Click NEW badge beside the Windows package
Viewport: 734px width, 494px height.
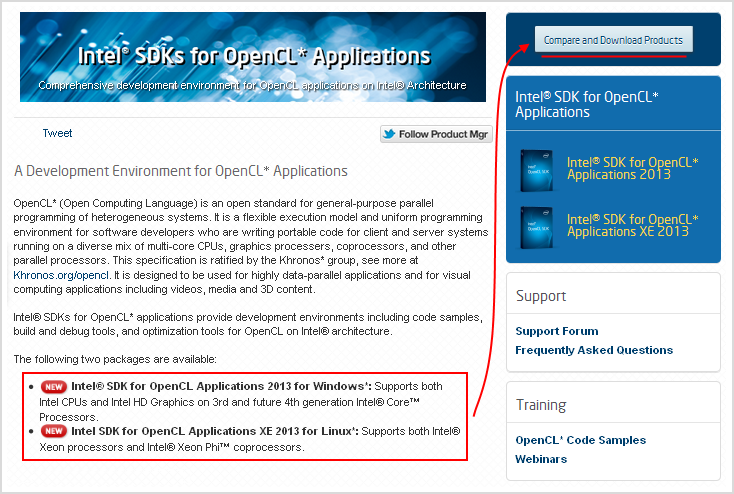point(54,387)
